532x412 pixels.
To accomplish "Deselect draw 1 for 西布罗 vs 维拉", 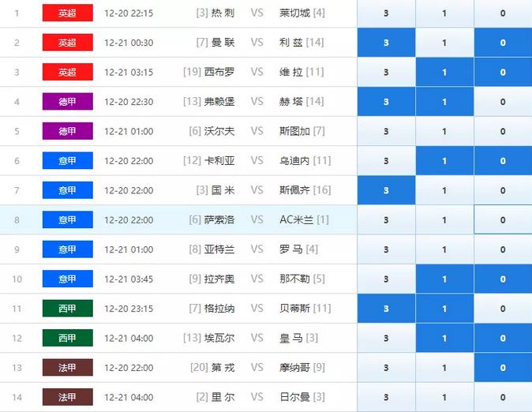I will (x=444, y=73).
